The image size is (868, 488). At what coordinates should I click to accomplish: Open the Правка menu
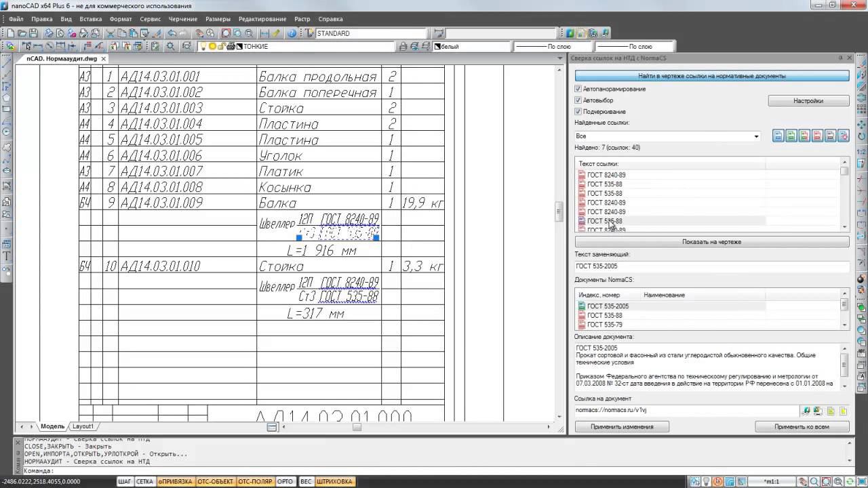pos(42,19)
